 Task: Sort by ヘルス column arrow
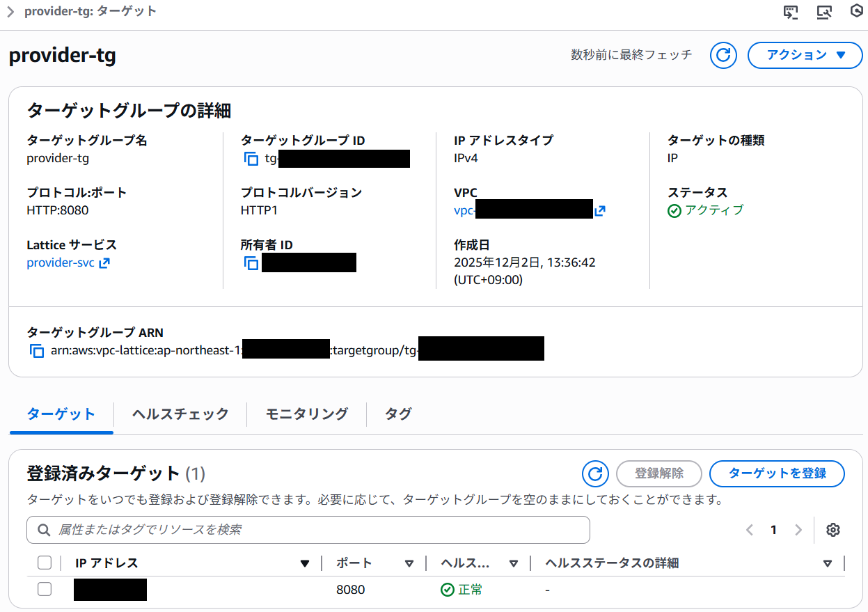(514, 563)
